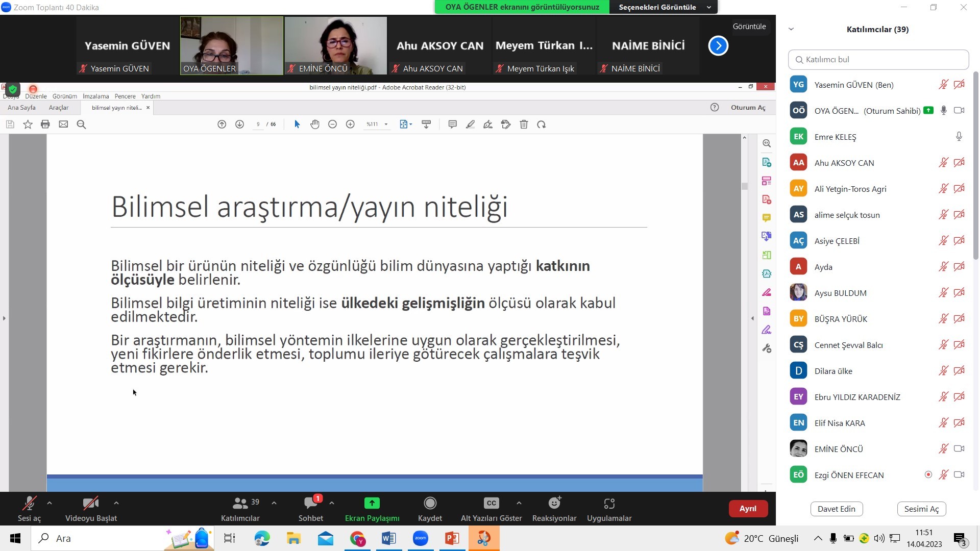
Task: Expand audio options arrow next to Sesi aç
Action: (x=50, y=503)
